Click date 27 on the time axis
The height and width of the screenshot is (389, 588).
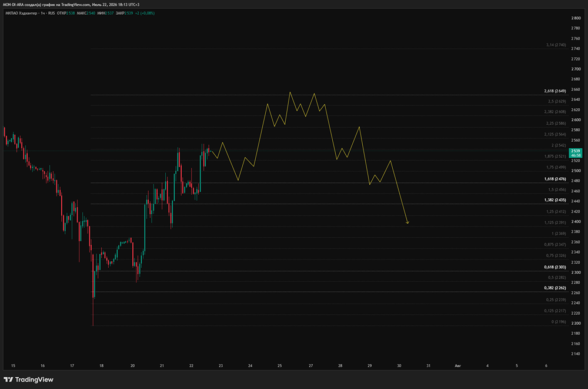[311, 365]
